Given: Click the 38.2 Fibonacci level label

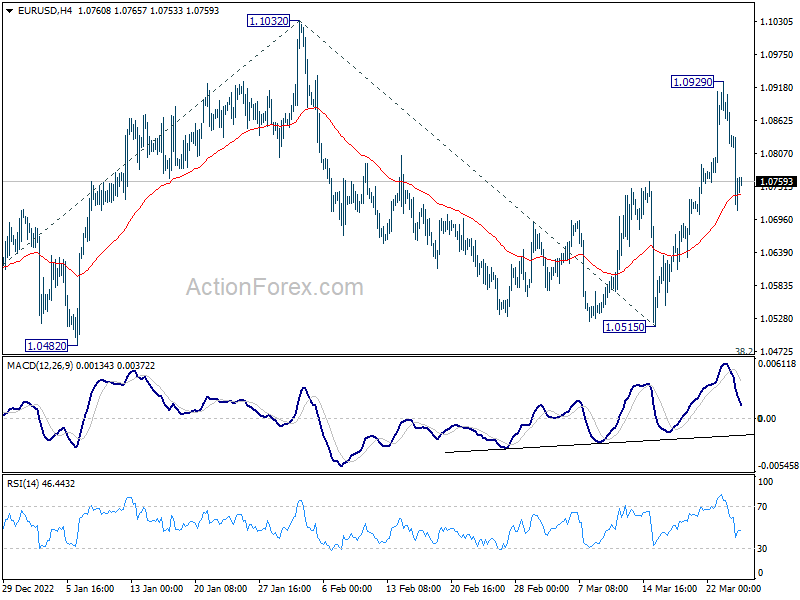Looking at the screenshot, I should coord(744,351).
